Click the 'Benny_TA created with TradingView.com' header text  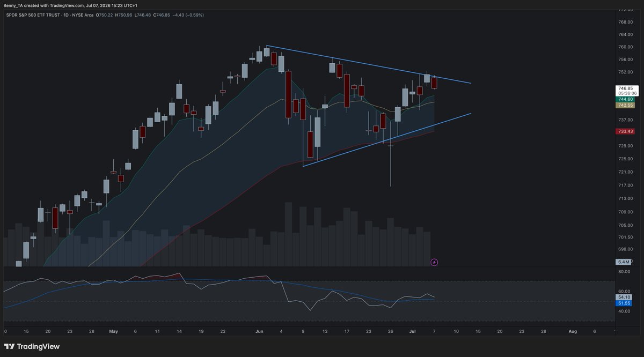pos(44,5)
